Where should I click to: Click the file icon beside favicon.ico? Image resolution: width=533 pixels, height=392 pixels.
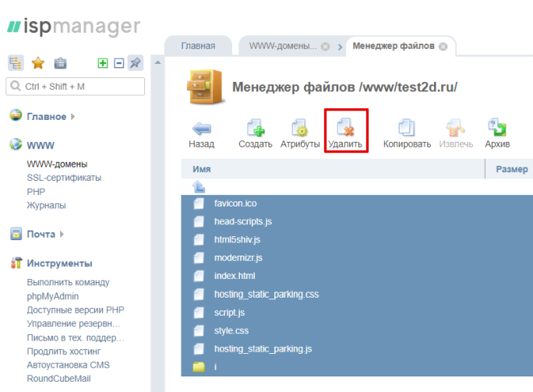[x=199, y=203]
